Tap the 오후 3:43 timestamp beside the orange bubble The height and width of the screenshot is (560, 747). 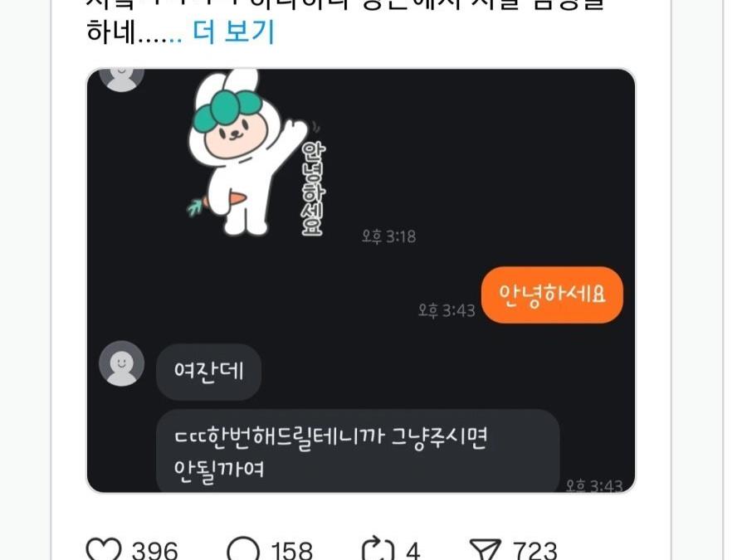tap(447, 310)
